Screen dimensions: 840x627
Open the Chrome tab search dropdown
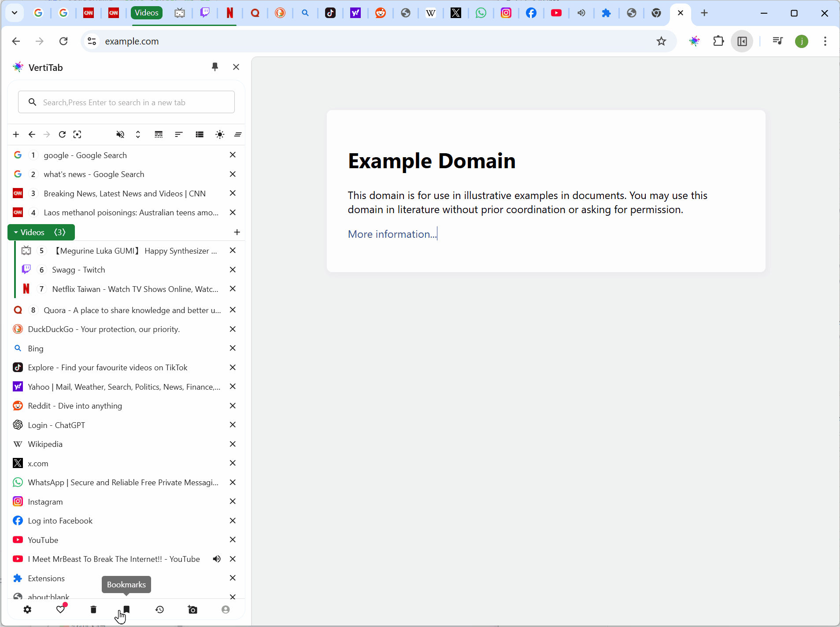point(14,13)
